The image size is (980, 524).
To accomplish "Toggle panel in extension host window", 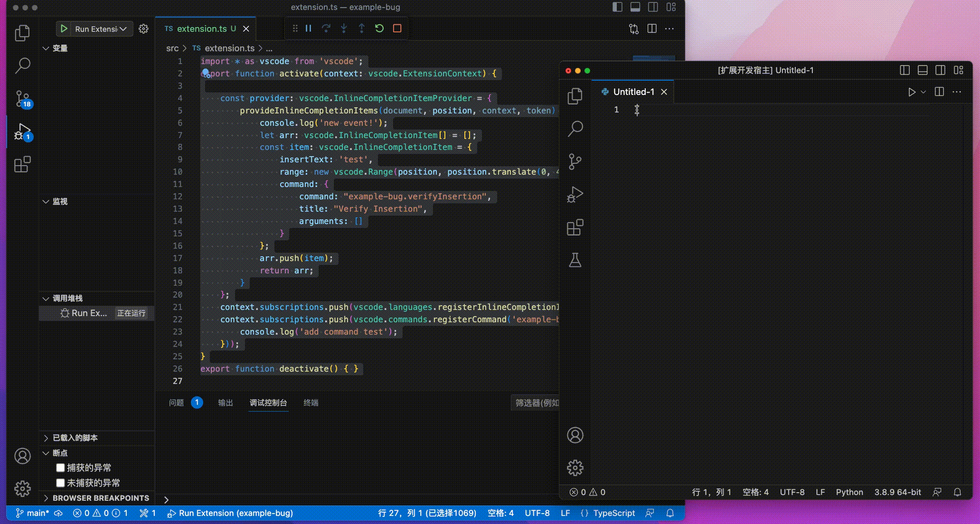I will [923, 70].
